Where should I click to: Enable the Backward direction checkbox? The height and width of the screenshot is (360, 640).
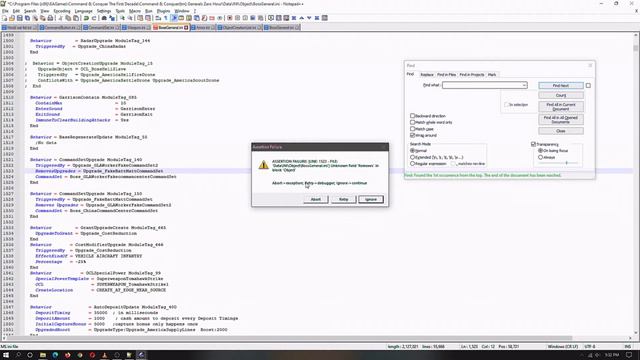pos(412,116)
